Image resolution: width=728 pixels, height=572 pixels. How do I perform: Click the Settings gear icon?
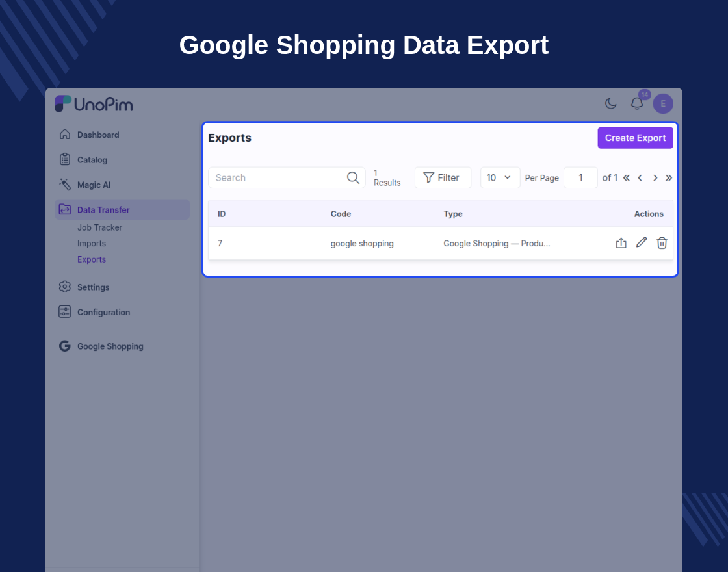(65, 287)
